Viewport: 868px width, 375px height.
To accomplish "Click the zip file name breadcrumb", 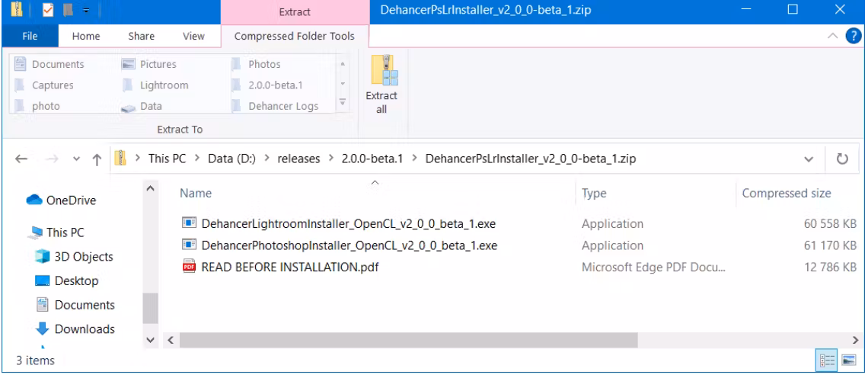I will (531, 159).
